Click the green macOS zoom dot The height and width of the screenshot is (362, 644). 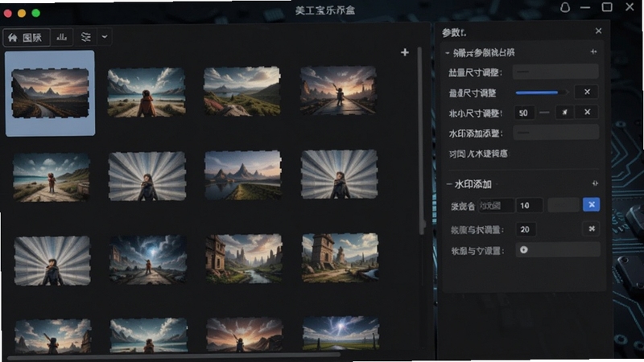35,13
